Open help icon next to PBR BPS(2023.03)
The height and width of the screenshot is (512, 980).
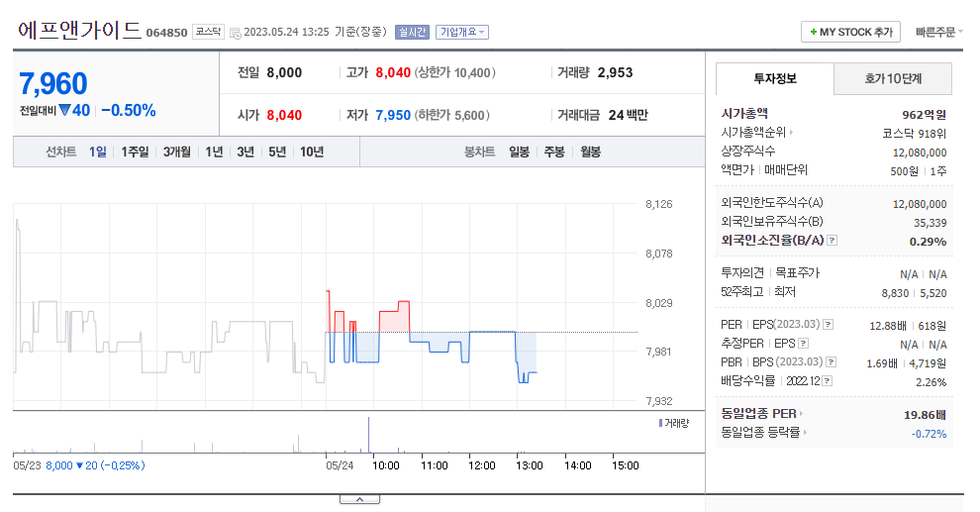coord(832,361)
